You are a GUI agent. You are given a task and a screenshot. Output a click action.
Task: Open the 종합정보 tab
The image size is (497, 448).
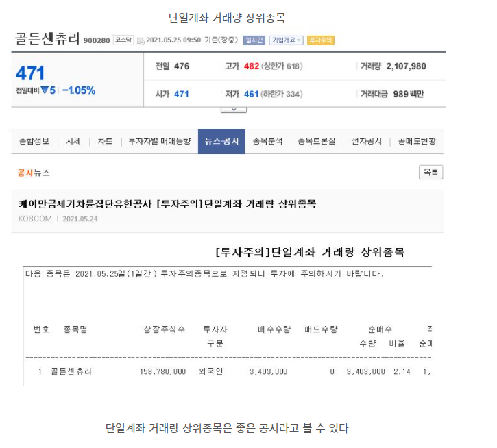(34, 141)
